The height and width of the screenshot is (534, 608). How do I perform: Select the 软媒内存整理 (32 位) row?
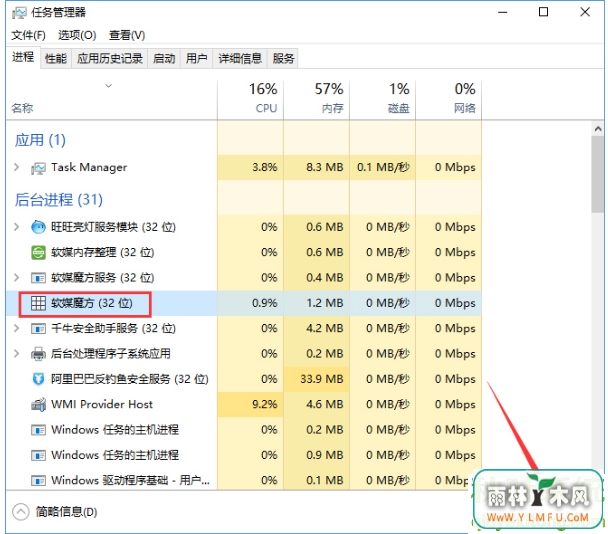(x=244, y=252)
